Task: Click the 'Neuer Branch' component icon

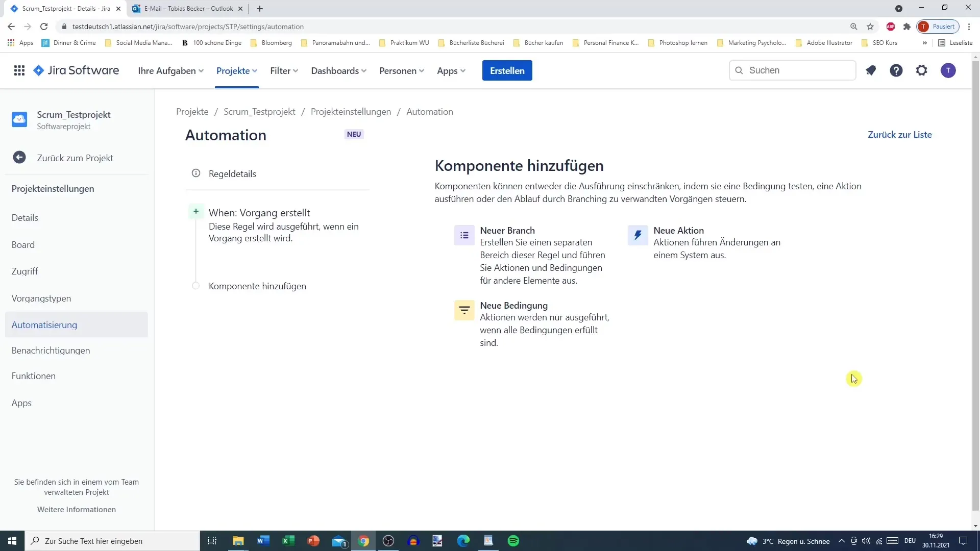Action: tap(465, 235)
